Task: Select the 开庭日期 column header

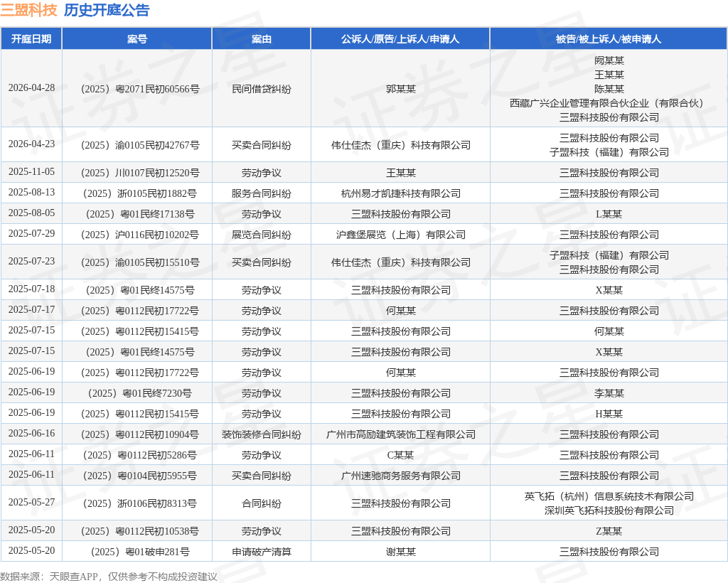Action: pyautogui.click(x=31, y=39)
